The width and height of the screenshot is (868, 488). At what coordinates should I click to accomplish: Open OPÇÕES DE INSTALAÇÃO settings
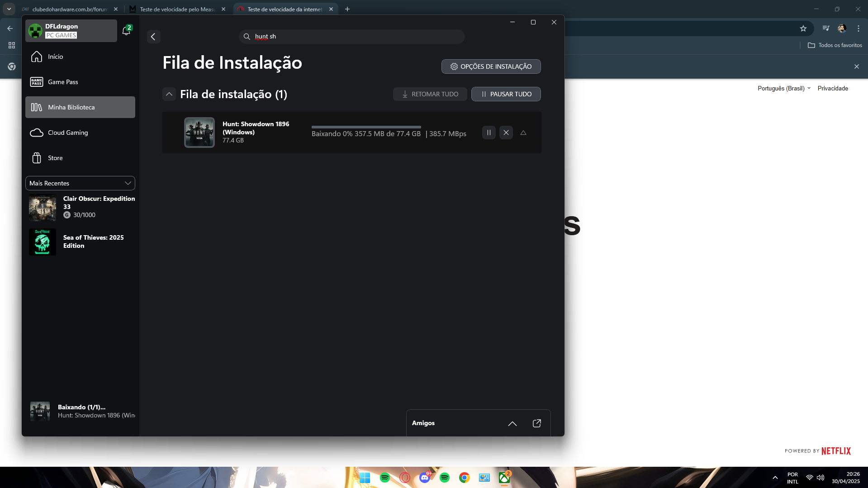[491, 66]
